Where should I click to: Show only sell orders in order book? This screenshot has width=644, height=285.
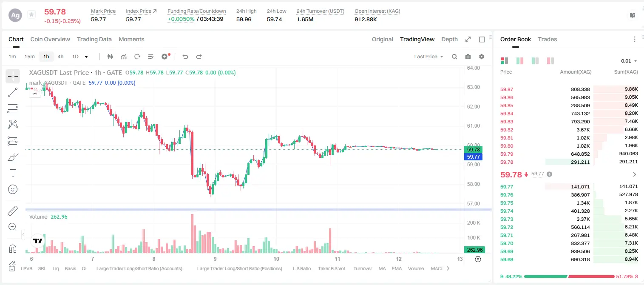[x=550, y=61]
